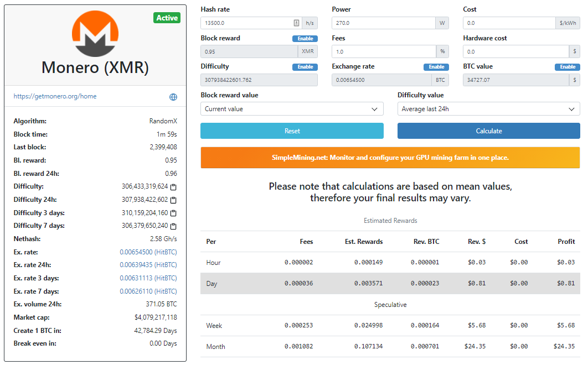The height and width of the screenshot is (365, 588).
Task: Click the Fees input field
Action: [384, 51]
